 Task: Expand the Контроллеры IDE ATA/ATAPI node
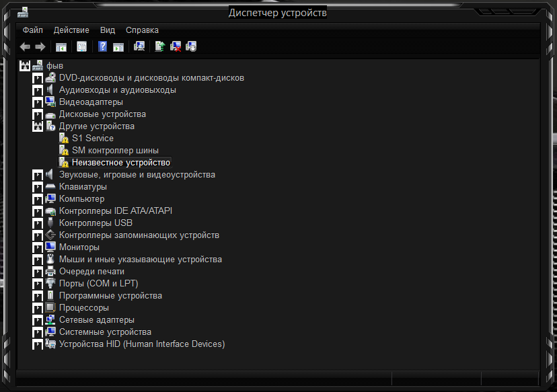[x=38, y=211]
